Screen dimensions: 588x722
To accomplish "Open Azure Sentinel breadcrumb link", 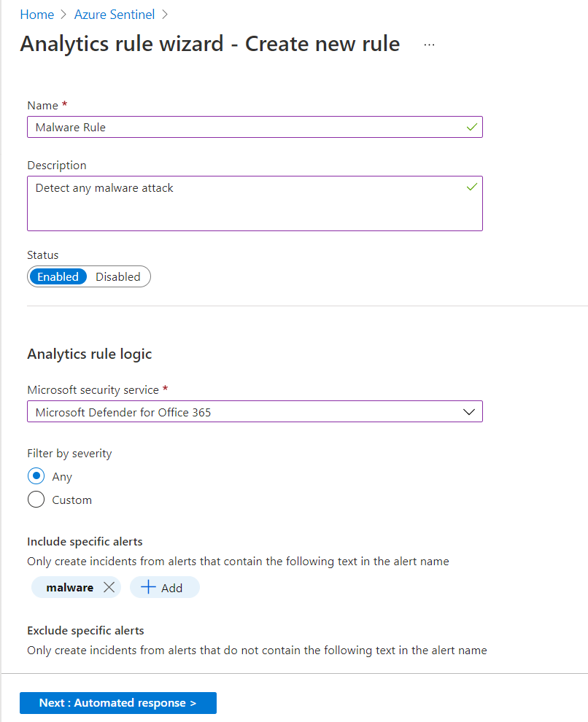I will click(115, 15).
